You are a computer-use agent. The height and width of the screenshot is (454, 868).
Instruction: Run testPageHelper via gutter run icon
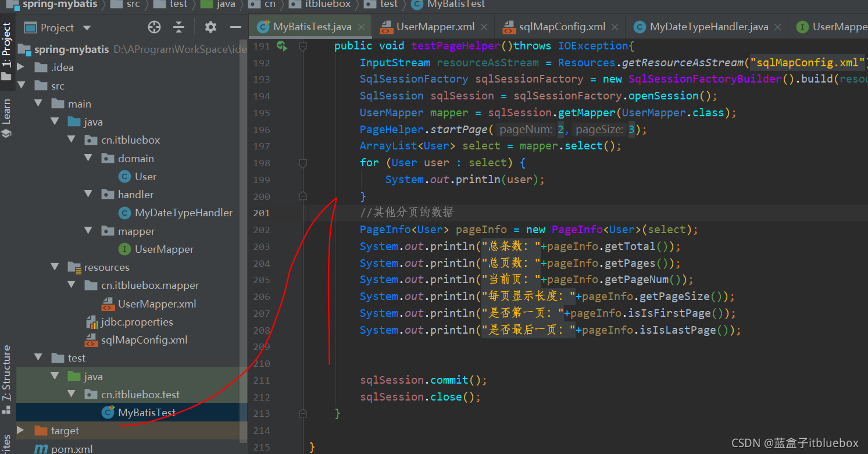(x=282, y=46)
